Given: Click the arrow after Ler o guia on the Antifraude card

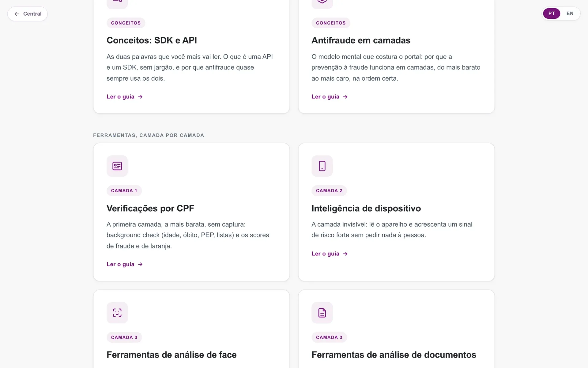Looking at the screenshot, I should click(x=345, y=97).
